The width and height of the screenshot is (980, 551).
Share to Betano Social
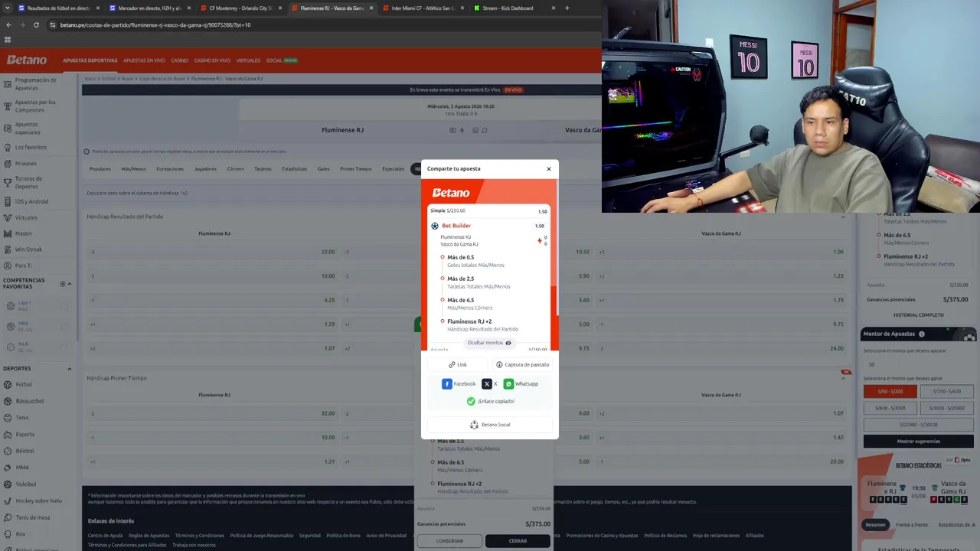coord(490,425)
